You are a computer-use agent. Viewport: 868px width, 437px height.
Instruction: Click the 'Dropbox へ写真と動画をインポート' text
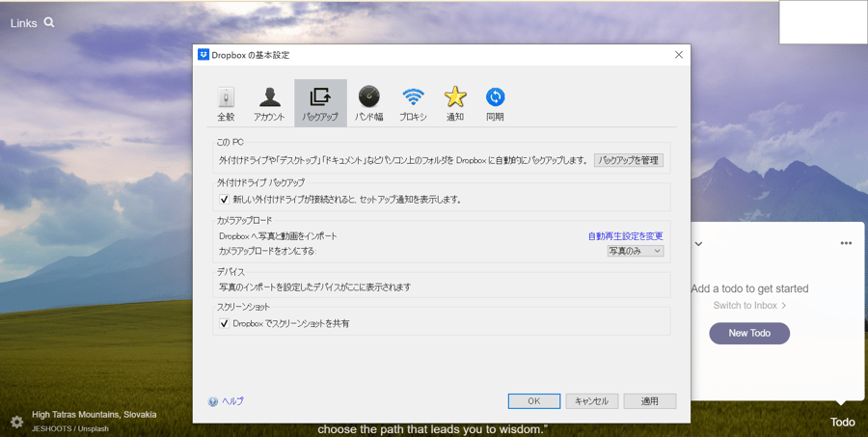[278, 236]
